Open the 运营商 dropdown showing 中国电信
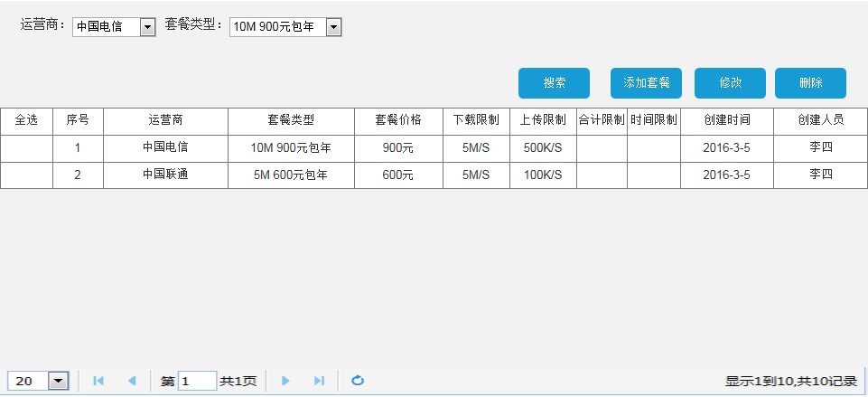The width and height of the screenshot is (868, 397). [114, 26]
